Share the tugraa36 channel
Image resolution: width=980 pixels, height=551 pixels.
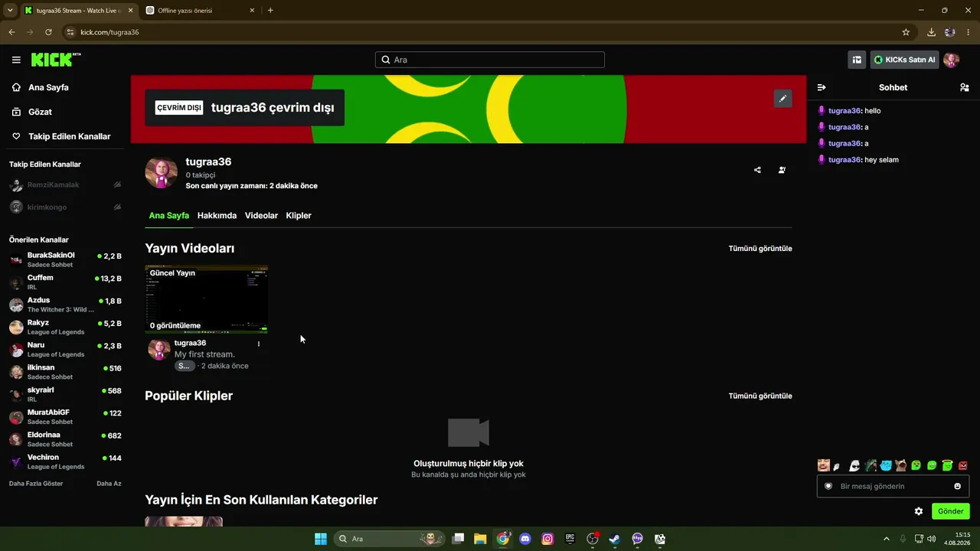coord(757,170)
